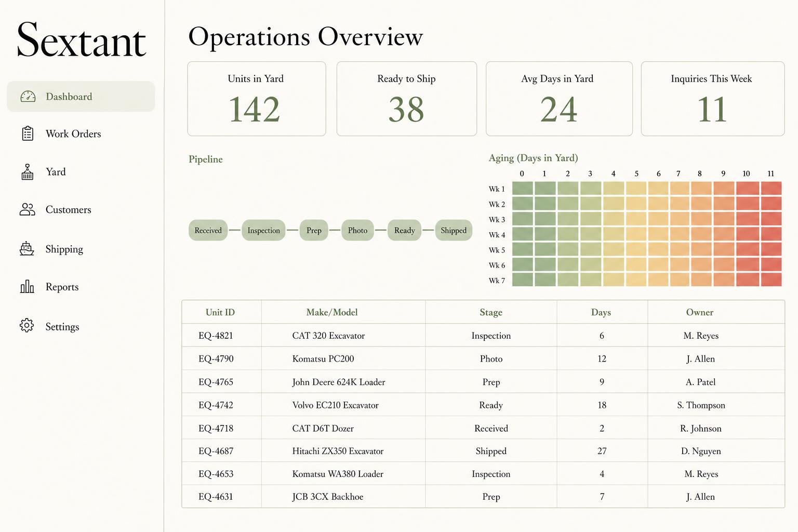The width and height of the screenshot is (798, 532).
Task: Select unit EQ-4742
Action: tap(216, 405)
